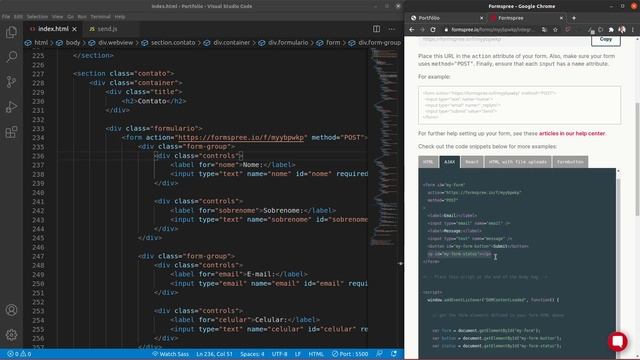The width and height of the screenshot is (640, 360).
Task: Open the Help menu in VS Code
Action: point(120,17)
